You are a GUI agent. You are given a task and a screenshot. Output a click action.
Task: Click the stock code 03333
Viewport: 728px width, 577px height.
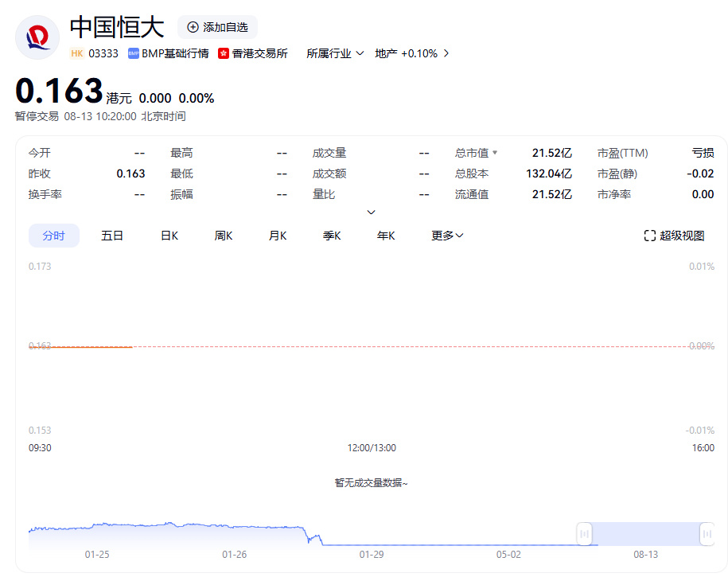tap(103, 53)
